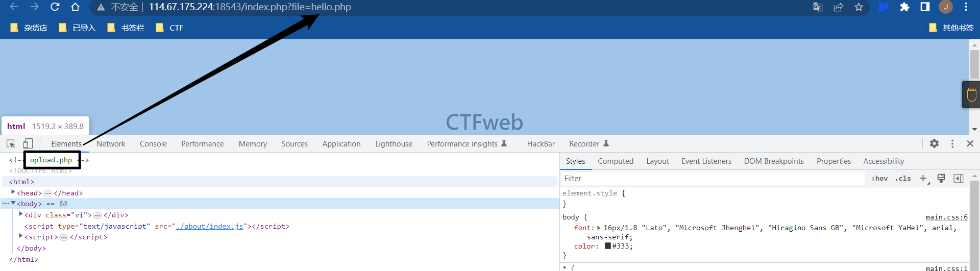Toggle the .cls element classes button
This screenshot has height=271, width=980.
tap(902, 179)
